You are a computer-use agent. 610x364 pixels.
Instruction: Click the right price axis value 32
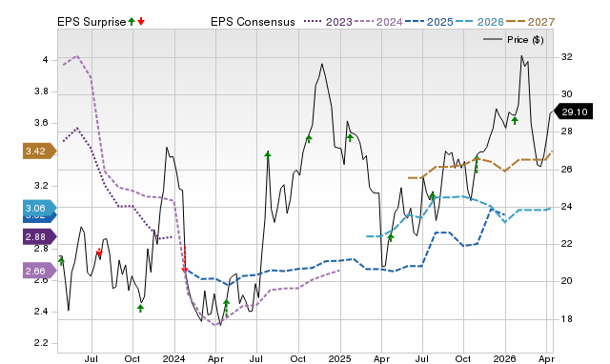tap(567, 57)
